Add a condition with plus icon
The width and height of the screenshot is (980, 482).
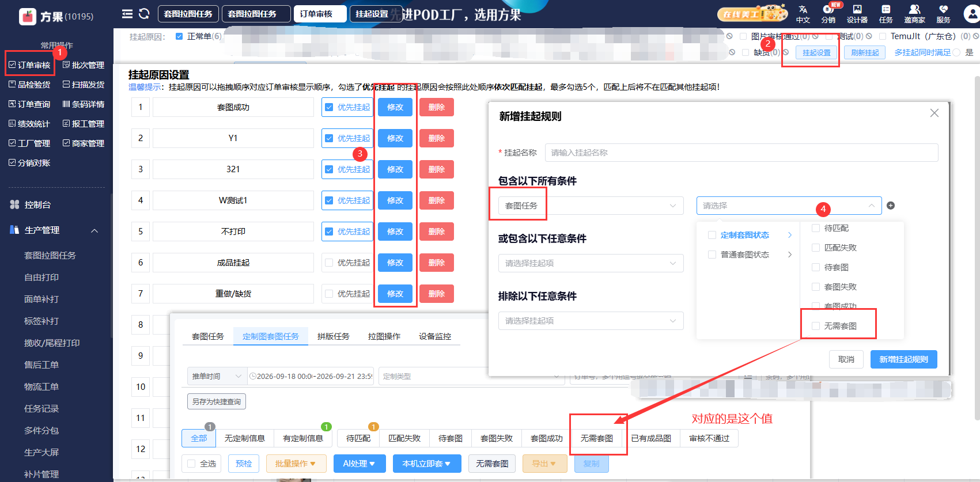tap(891, 206)
